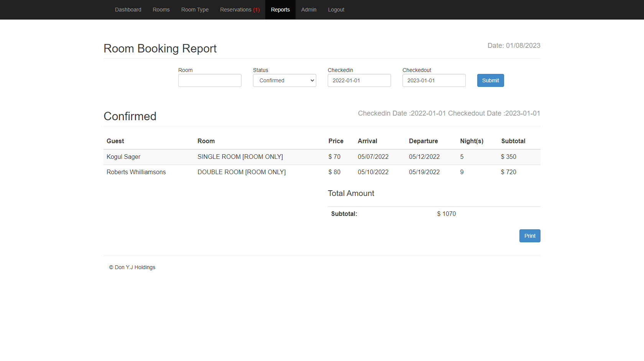Click the Room column header
This screenshot has width=644, height=361.
point(206,141)
